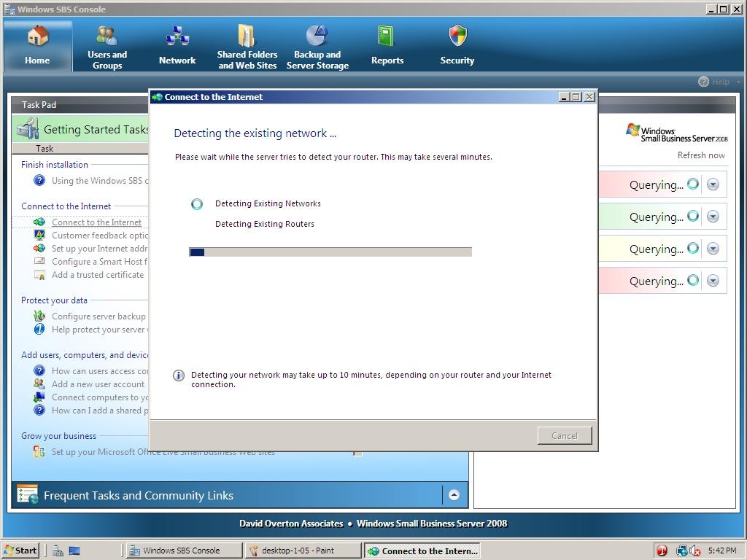Expand Frequent Tasks and Community Links panel
747x560 pixels.
tap(454, 495)
